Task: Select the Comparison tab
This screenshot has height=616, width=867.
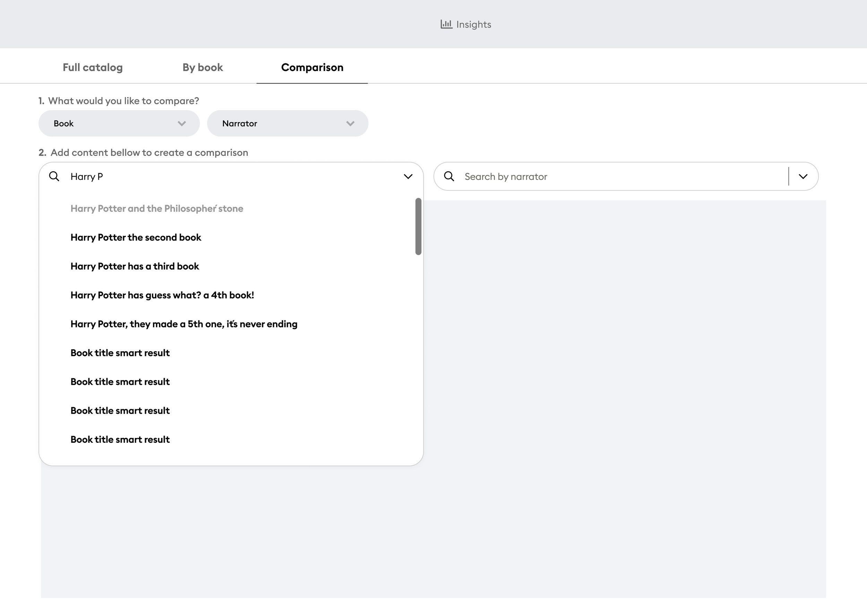Action: click(312, 68)
